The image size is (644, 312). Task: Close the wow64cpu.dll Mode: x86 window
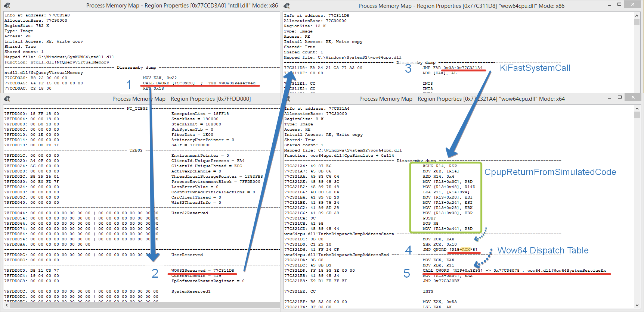pos(632,4)
